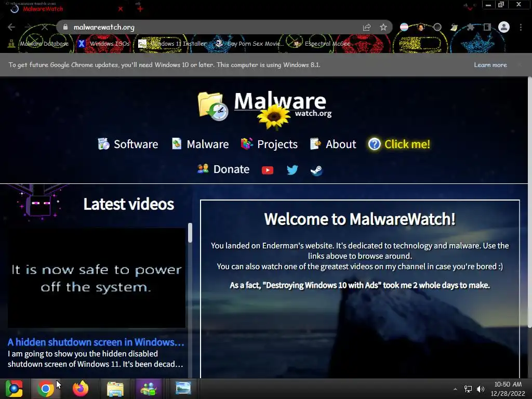Open the Extensions puzzle piece menu
532x399 pixels.
click(x=471, y=27)
